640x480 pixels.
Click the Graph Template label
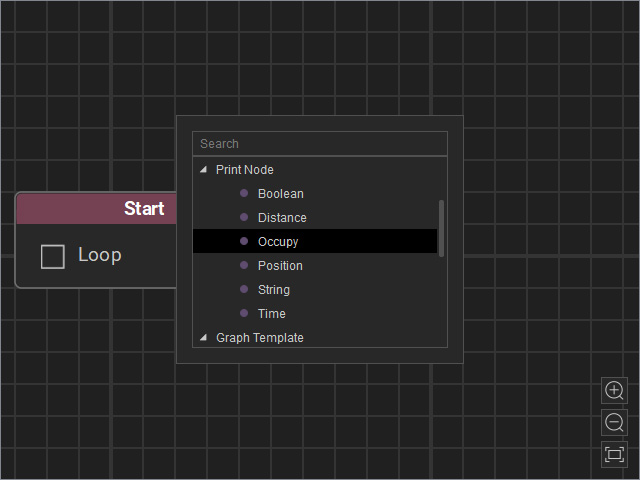point(260,338)
